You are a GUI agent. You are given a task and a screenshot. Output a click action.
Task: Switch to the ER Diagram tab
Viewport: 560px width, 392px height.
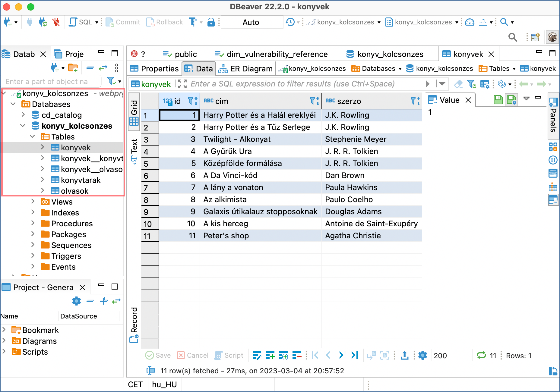[245, 69]
